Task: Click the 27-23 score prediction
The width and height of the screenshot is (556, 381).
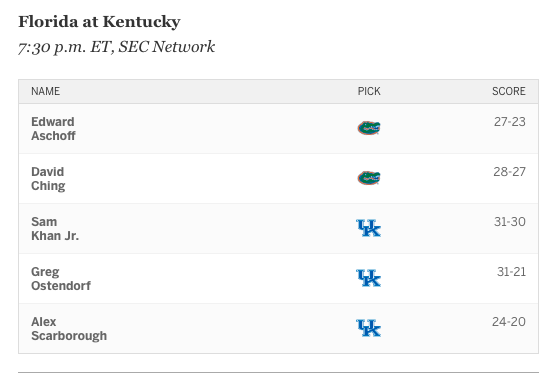Action: (510, 122)
